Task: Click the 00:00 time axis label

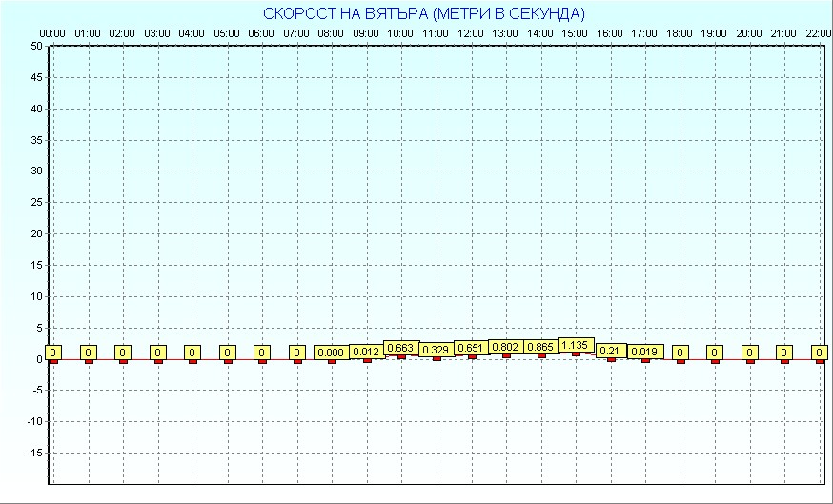Action: [x=52, y=33]
